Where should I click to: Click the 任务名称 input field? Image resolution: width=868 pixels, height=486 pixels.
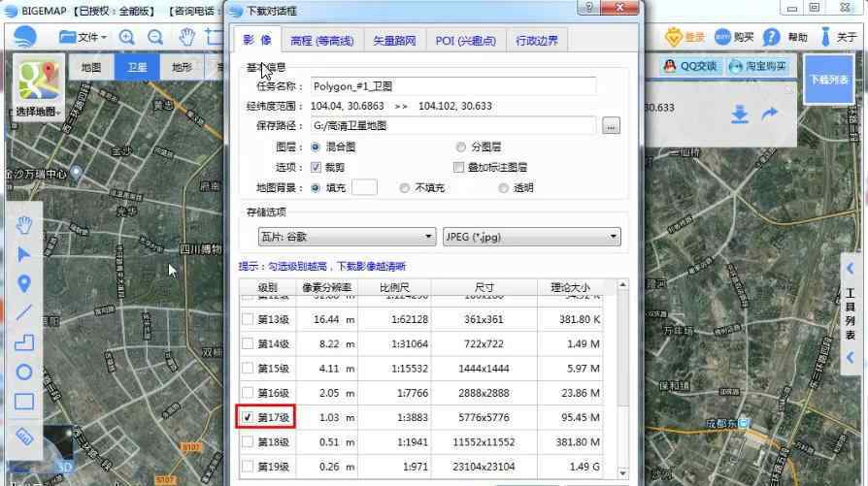[x=452, y=86]
